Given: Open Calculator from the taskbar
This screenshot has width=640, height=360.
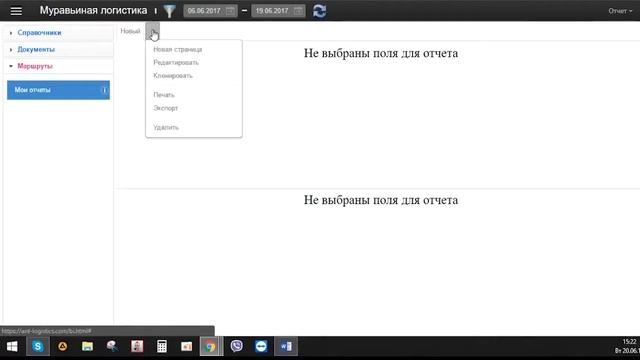Looking at the screenshot, I should tap(162, 347).
